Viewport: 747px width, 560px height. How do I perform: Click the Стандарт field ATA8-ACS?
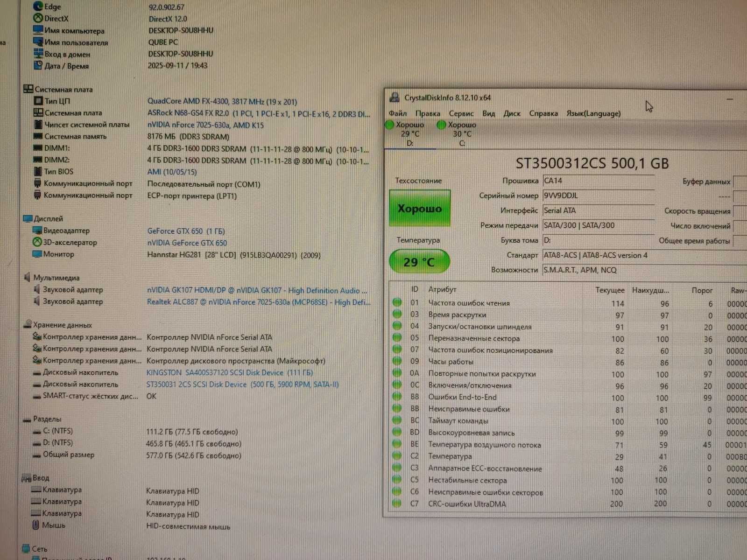coord(644,255)
